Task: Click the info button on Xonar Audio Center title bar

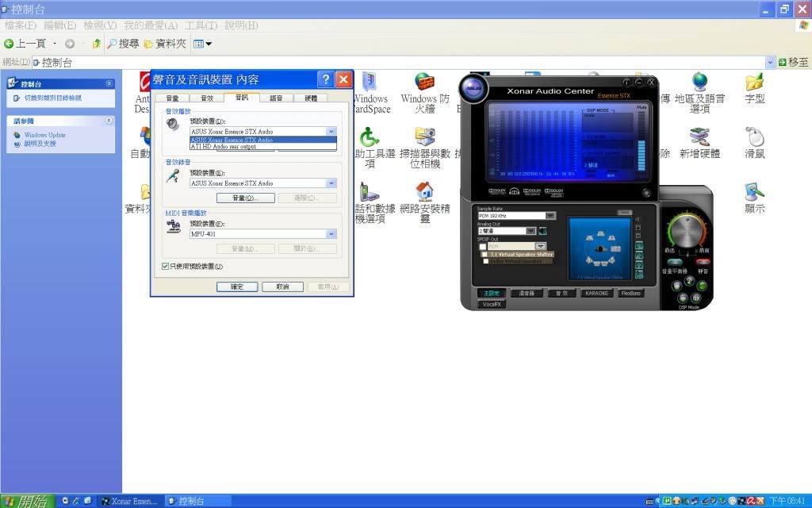Action: pos(626,83)
